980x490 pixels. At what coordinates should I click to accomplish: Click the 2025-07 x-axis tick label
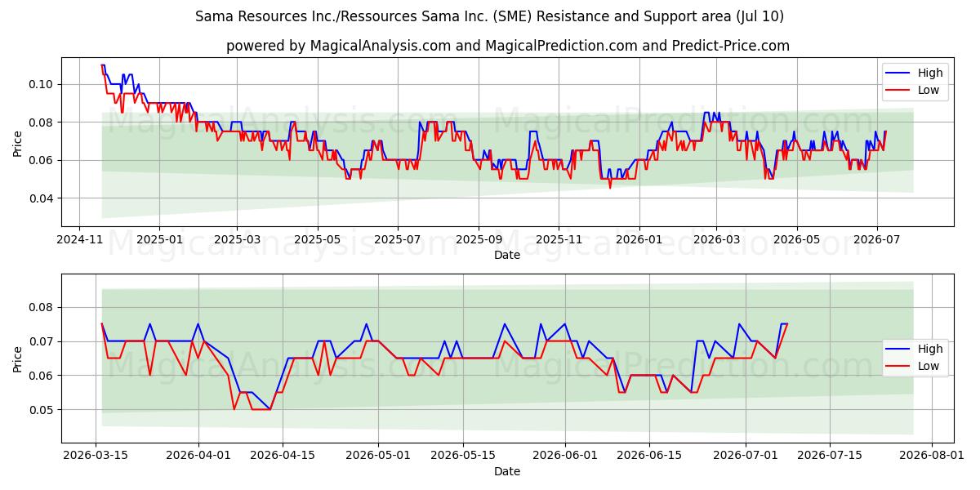tap(398, 239)
